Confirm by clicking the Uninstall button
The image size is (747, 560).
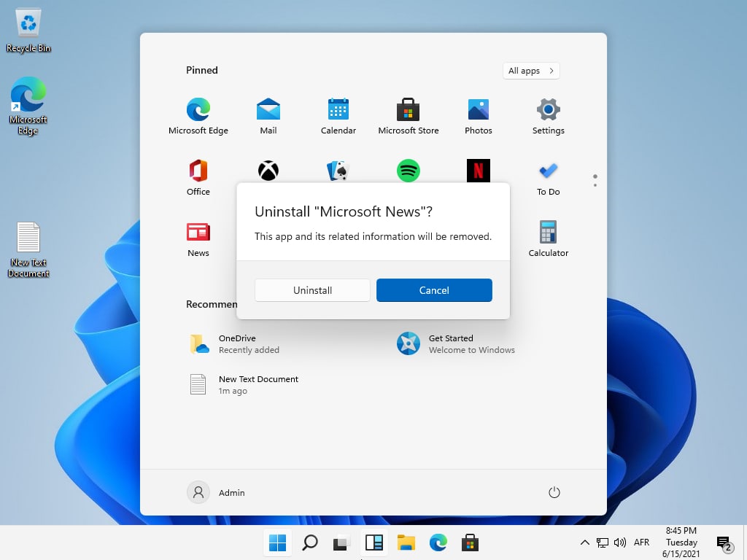point(312,290)
